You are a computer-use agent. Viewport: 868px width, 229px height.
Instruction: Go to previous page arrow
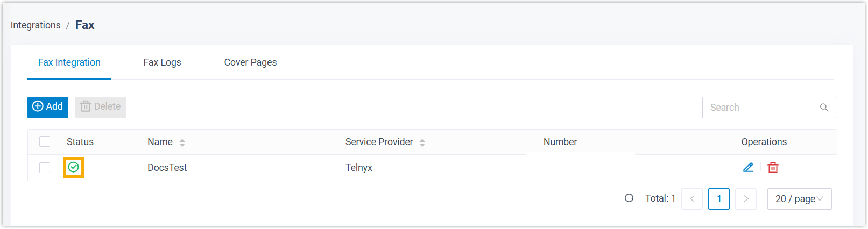(x=692, y=199)
